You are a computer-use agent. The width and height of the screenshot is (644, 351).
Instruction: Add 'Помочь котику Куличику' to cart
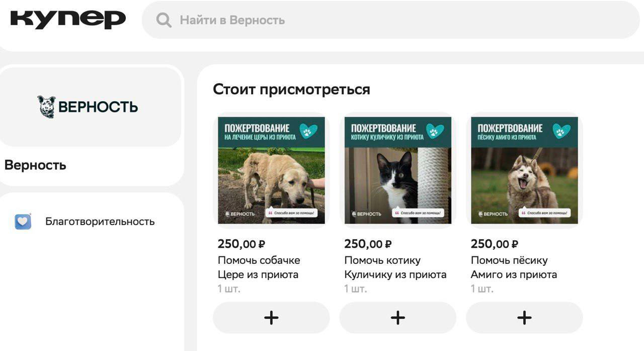click(398, 318)
